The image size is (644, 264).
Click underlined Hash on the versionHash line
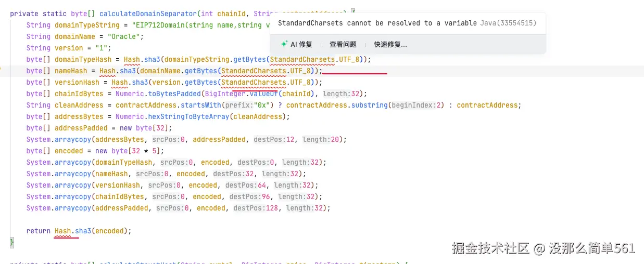tap(120, 82)
